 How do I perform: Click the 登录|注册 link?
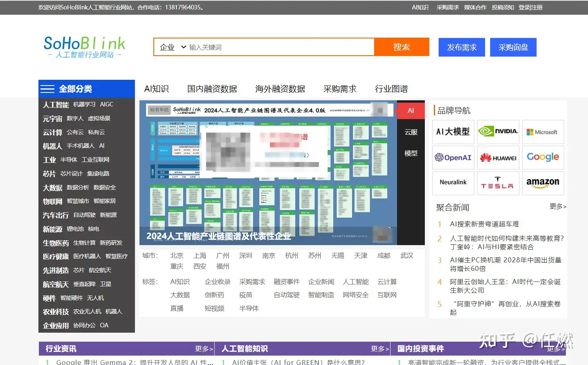tap(530, 7)
